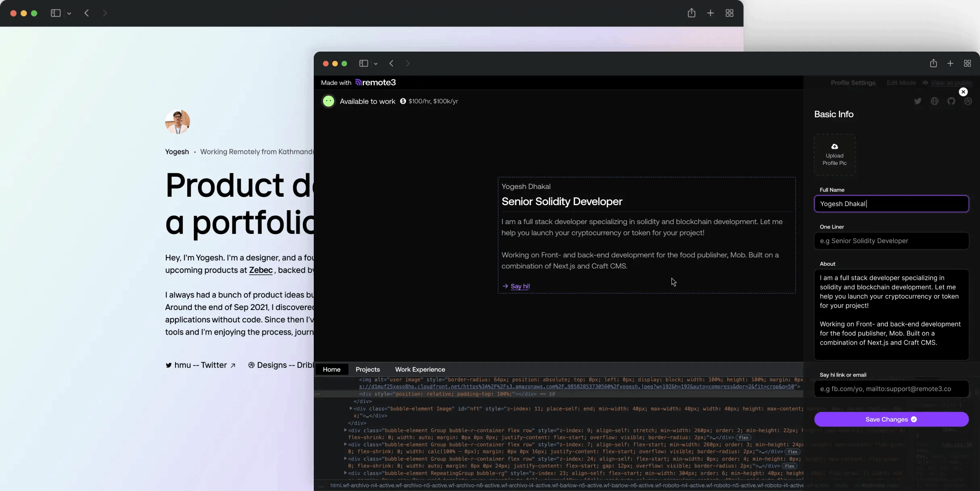
Task: Go back in the front browser window
Action: coord(391,63)
